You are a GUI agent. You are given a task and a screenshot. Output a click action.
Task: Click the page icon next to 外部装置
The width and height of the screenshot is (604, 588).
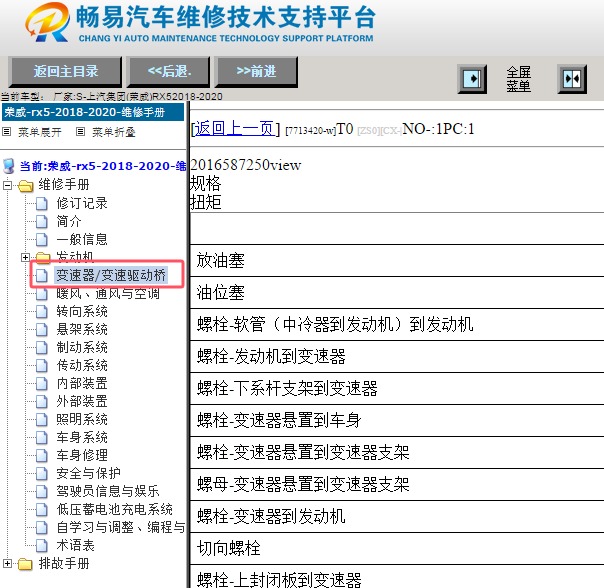coord(42,402)
